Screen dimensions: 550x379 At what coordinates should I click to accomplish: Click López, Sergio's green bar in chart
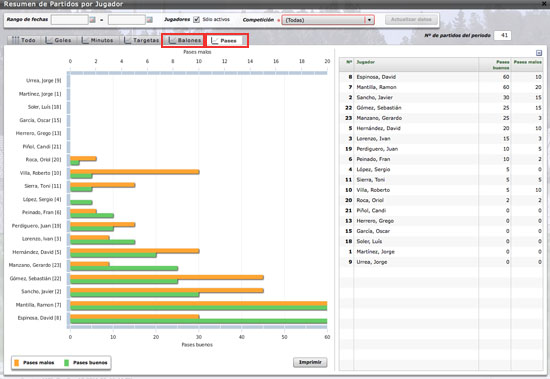(81, 202)
